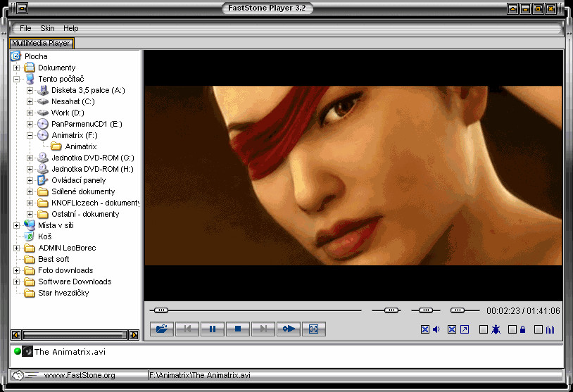The height and width of the screenshot is (392, 573).
Task: Click the first small slider right of the seek bar
Action: coord(391,310)
